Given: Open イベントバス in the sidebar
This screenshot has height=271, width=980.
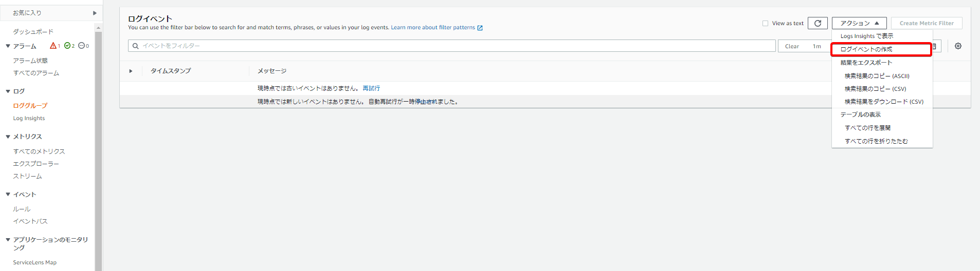Looking at the screenshot, I should [x=30, y=221].
